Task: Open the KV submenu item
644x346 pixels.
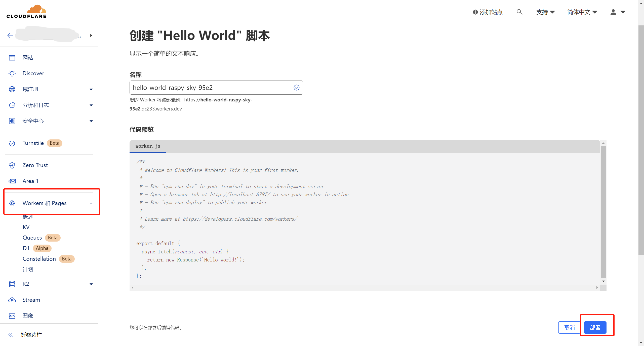Action: click(26, 227)
